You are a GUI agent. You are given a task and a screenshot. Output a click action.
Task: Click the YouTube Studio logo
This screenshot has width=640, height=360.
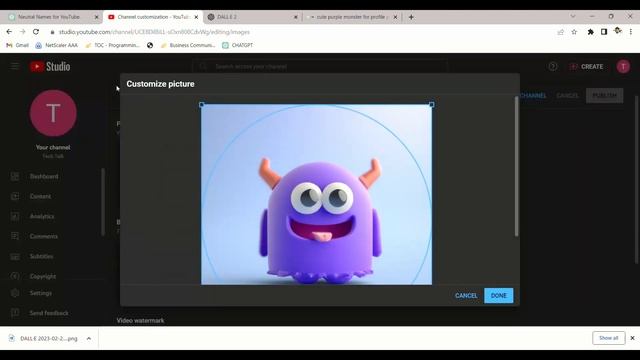[x=50, y=67]
